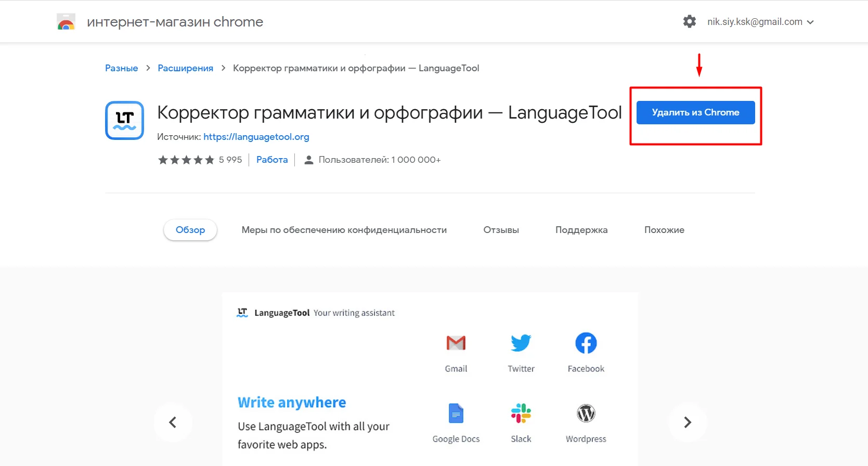Open the Поддержка tab
The width and height of the screenshot is (868, 466).
tap(581, 230)
